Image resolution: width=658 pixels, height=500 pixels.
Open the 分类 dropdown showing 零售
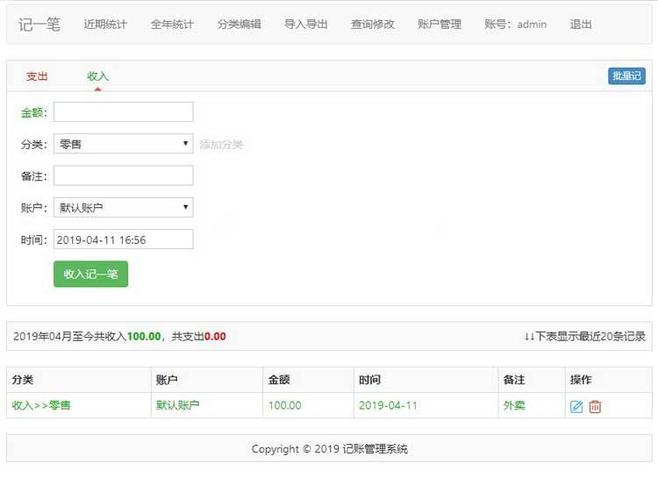(123, 144)
